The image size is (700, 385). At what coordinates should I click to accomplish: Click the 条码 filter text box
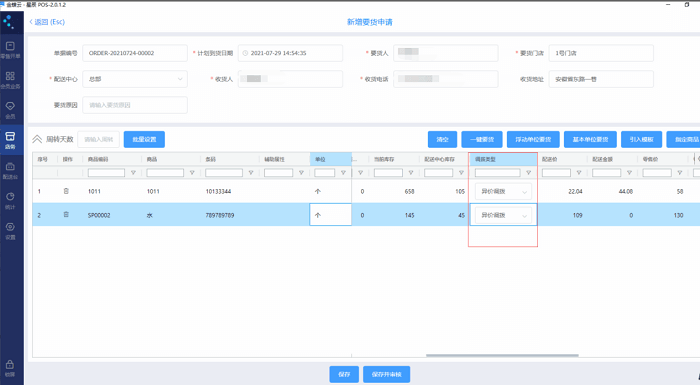pyautogui.click(x=224, y=172)
